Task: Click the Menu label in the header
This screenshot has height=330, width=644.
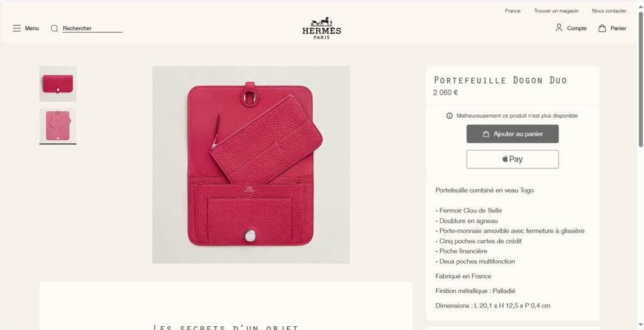Action: (31, 28)
